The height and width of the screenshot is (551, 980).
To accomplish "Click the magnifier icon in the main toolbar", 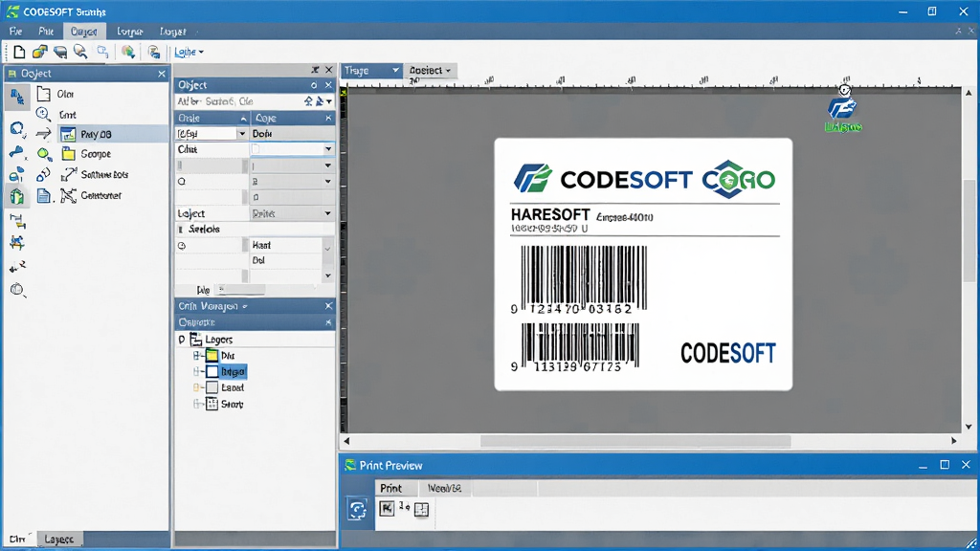I will [80, 52].
